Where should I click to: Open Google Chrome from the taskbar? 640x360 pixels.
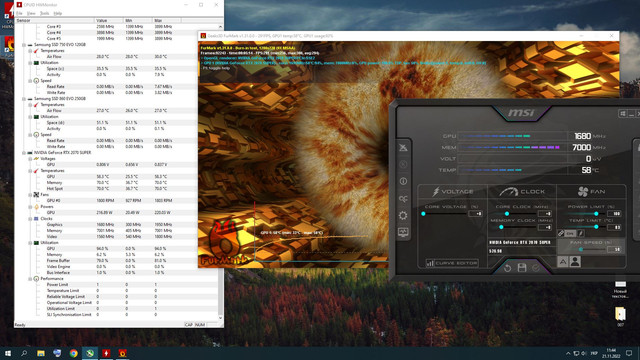73,353
